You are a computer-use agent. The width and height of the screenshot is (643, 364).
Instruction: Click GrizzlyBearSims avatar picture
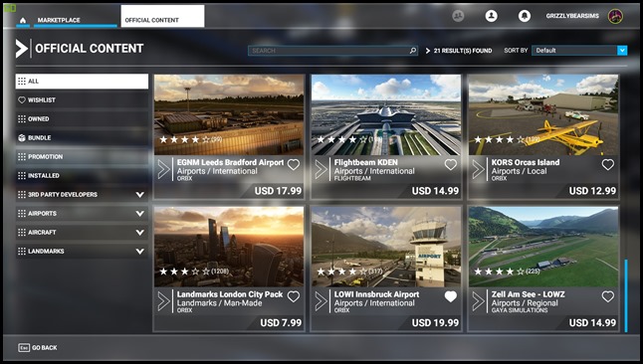(615, 16)
